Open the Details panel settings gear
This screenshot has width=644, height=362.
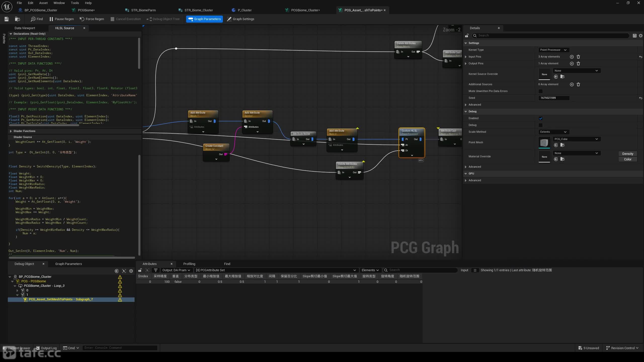pyautogui.click(x=640, y=35)
